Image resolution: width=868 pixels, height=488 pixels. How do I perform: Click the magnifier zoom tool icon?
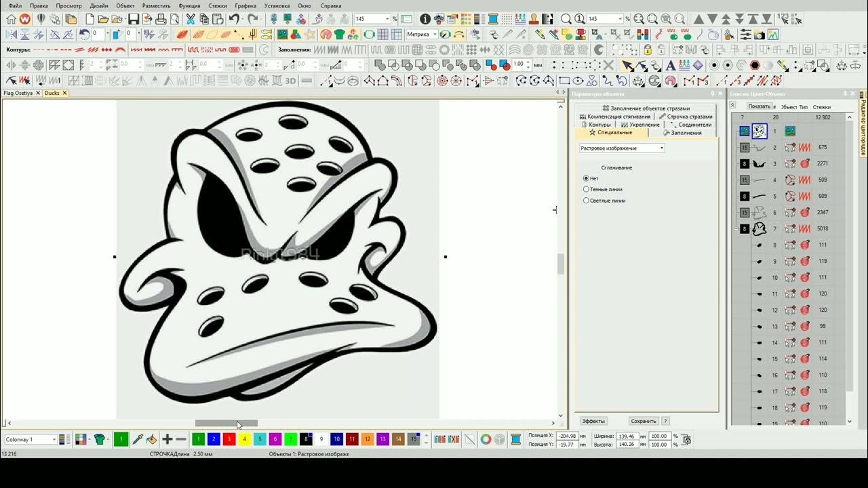pyautogui.click(x=566, y=19)
